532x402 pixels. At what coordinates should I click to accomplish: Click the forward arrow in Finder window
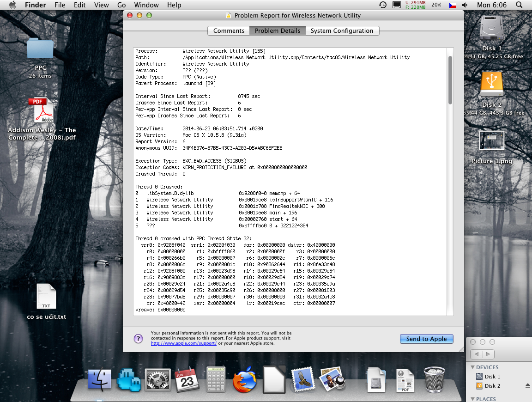pyautogui.click(x=488, y=354)
